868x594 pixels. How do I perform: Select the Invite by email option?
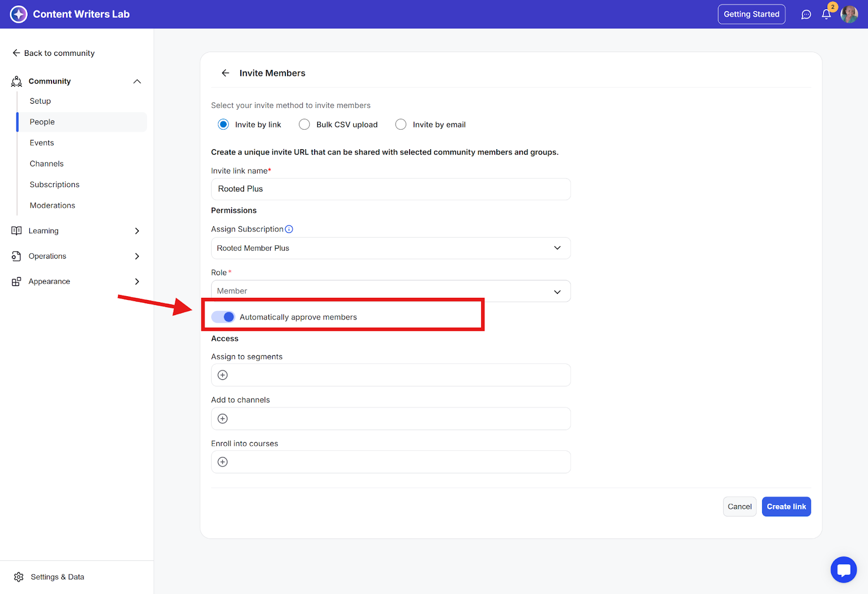(401, 125)
